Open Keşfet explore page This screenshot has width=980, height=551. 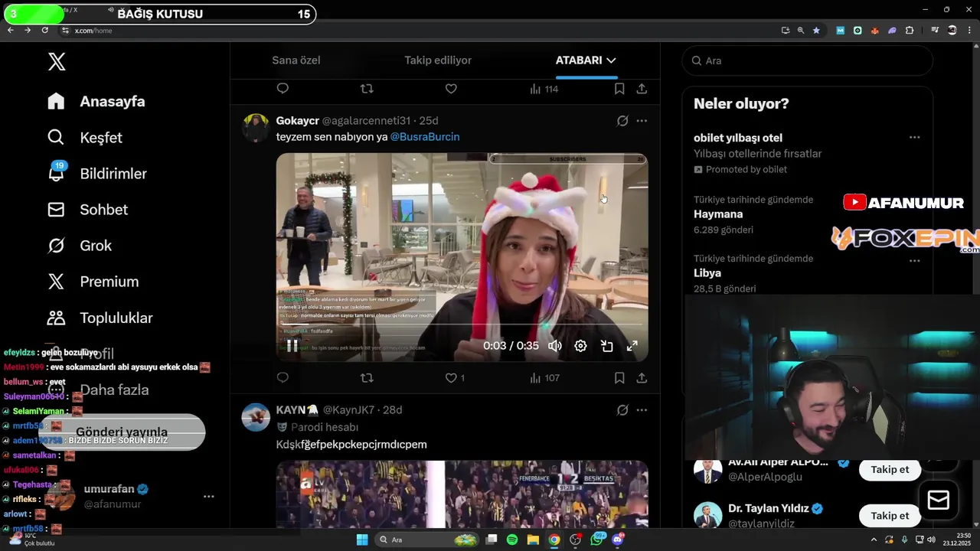[85, 138]
